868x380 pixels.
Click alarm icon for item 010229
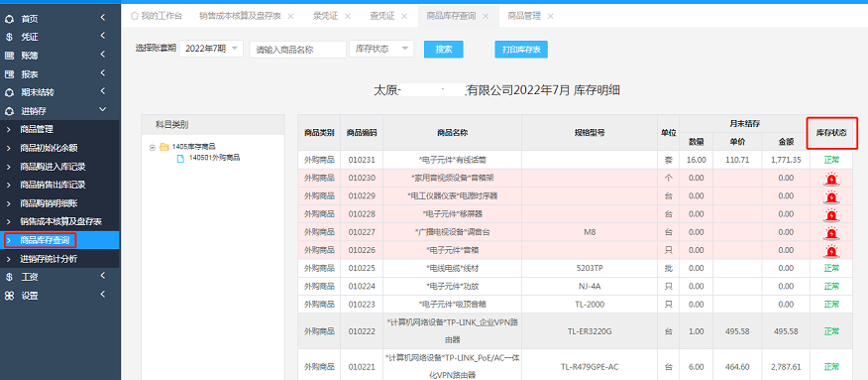(x=831, y=196)
